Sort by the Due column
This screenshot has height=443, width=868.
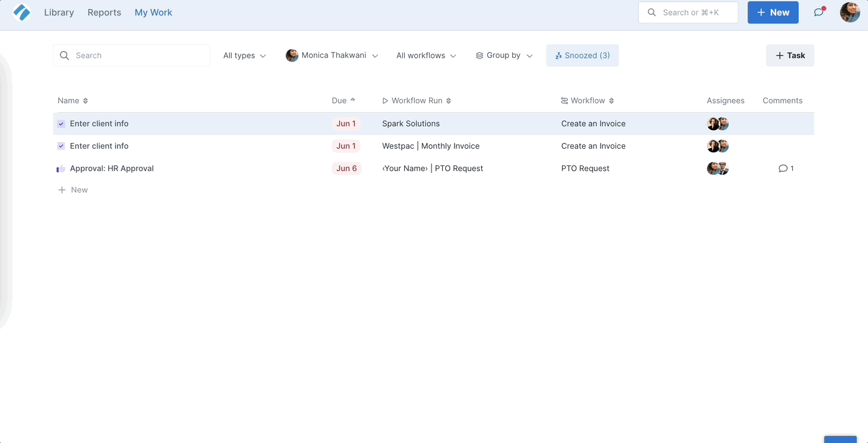point(344,101)
